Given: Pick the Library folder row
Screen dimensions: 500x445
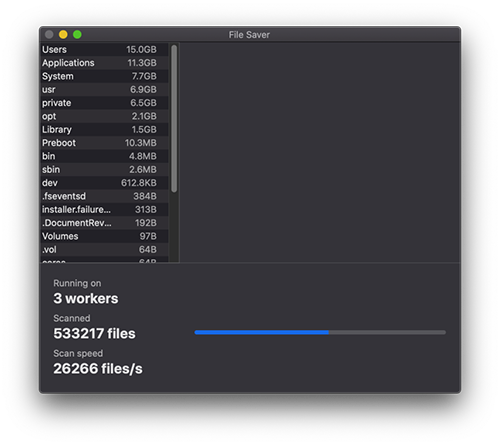Looking at the screenshot, I should coord(104,129).
